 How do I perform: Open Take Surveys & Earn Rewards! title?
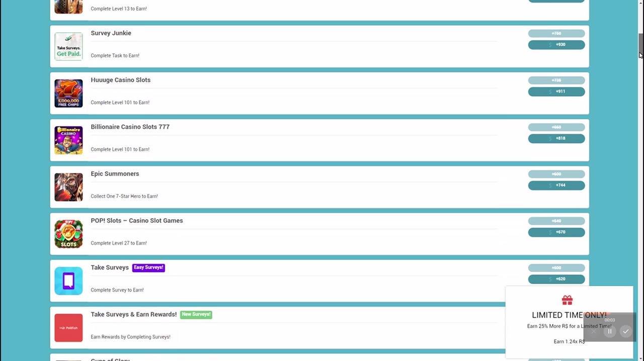[134, 314]
